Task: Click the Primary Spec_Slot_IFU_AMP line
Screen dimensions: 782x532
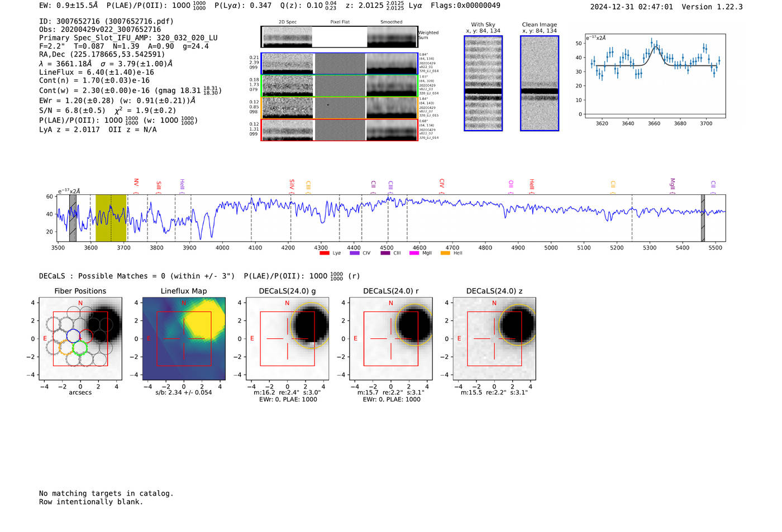Action: [x=128, y=38]
